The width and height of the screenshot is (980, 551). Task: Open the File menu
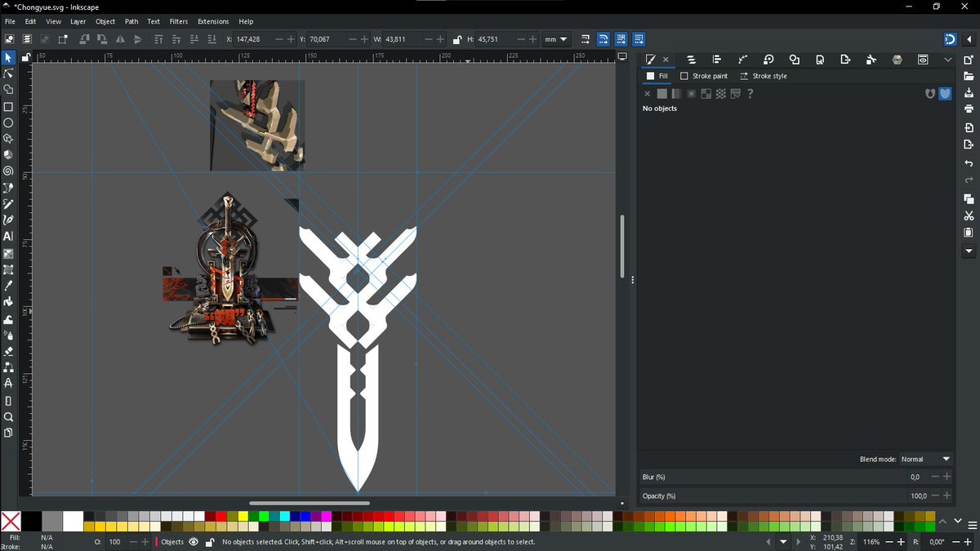9,21
